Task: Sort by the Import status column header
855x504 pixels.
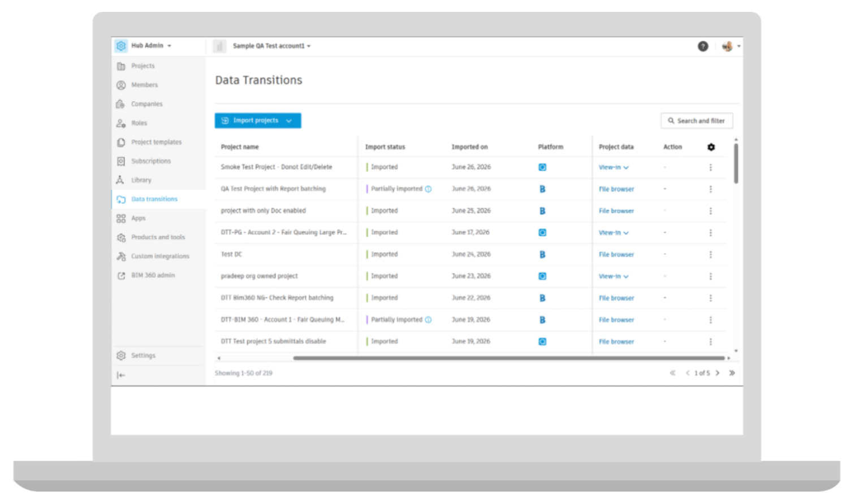Action: click(385, 147)
